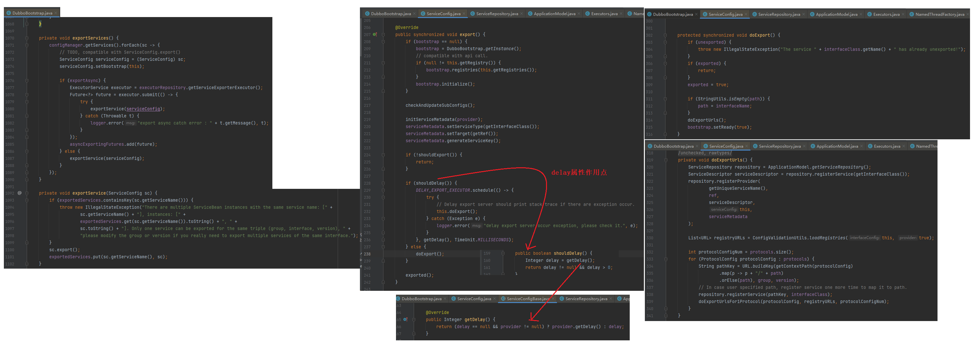Click the gutter icon beside getDelay() method

tap(405, 319)
